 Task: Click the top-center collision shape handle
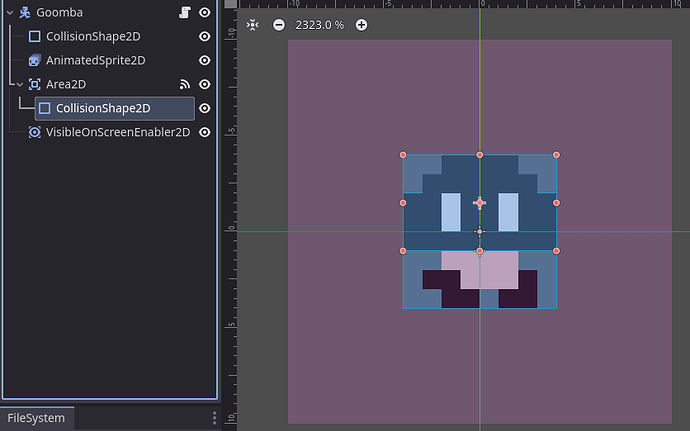480,155
